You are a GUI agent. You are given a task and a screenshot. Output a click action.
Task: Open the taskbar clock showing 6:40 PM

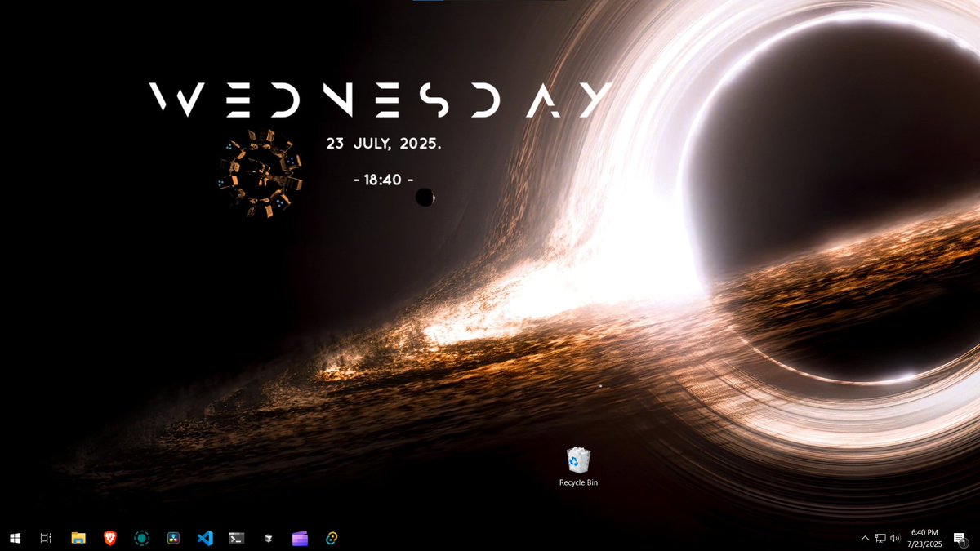tap(924, 538)
